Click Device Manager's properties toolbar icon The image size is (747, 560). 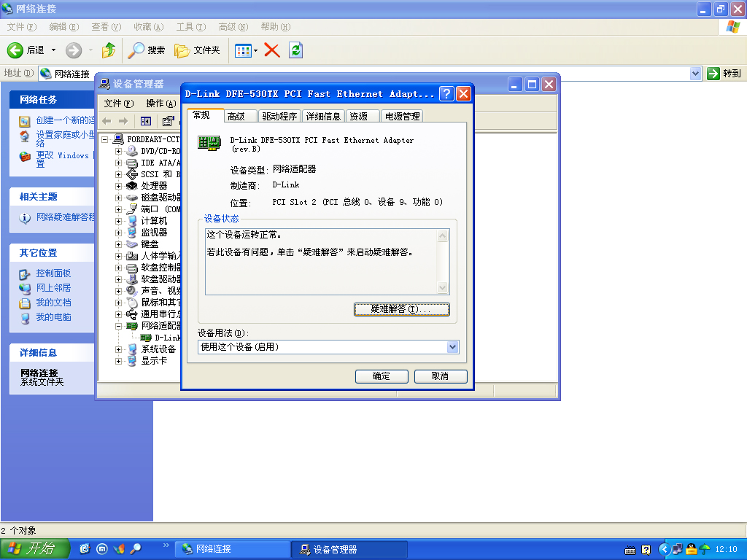(168, 121)
